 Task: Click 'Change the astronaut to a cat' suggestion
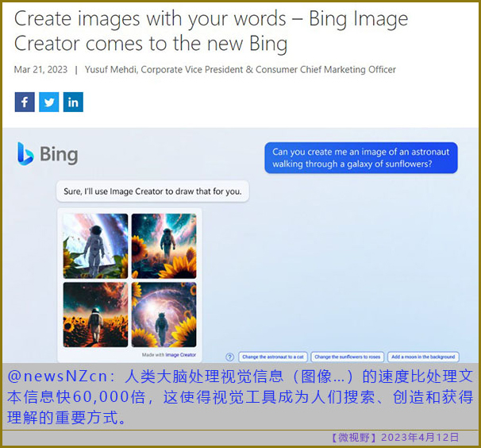click(273, 357)
